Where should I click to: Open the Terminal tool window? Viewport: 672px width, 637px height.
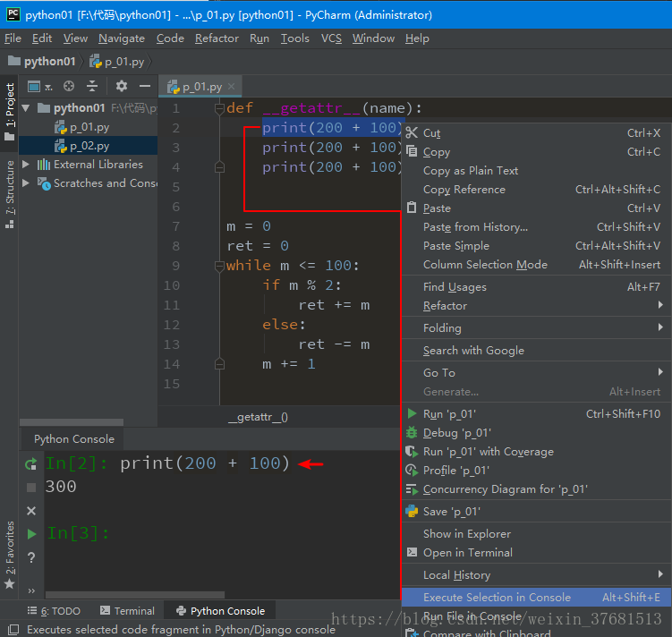(127, 611)
